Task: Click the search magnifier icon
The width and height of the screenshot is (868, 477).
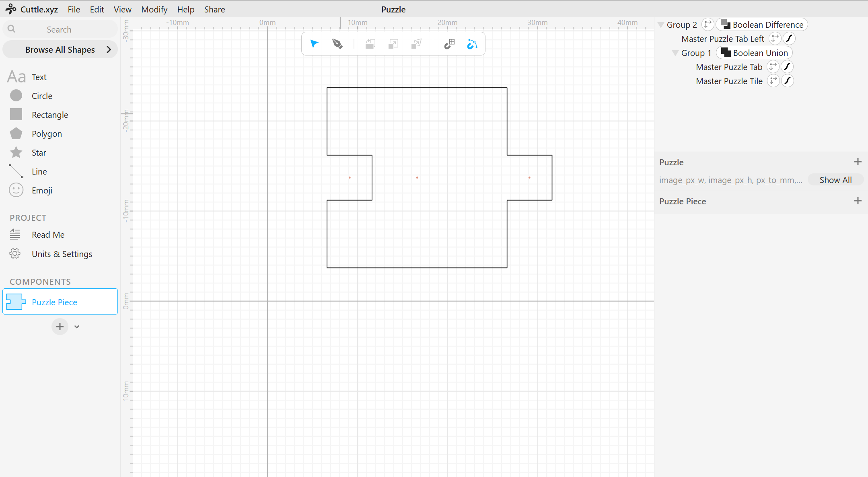Action: point(12,29)
